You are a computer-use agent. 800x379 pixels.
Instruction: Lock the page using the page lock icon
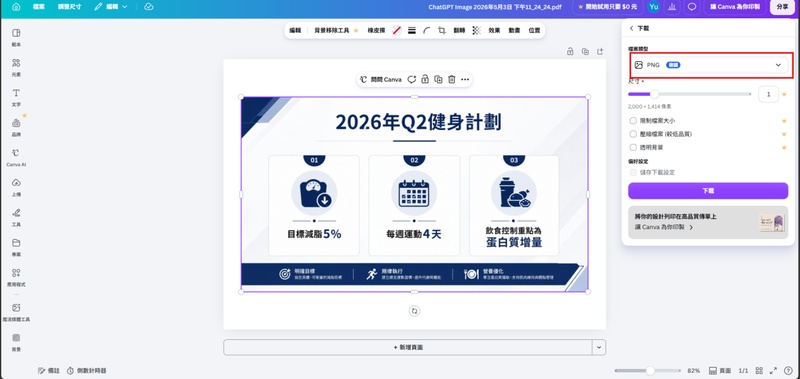(x=570, y=52)
